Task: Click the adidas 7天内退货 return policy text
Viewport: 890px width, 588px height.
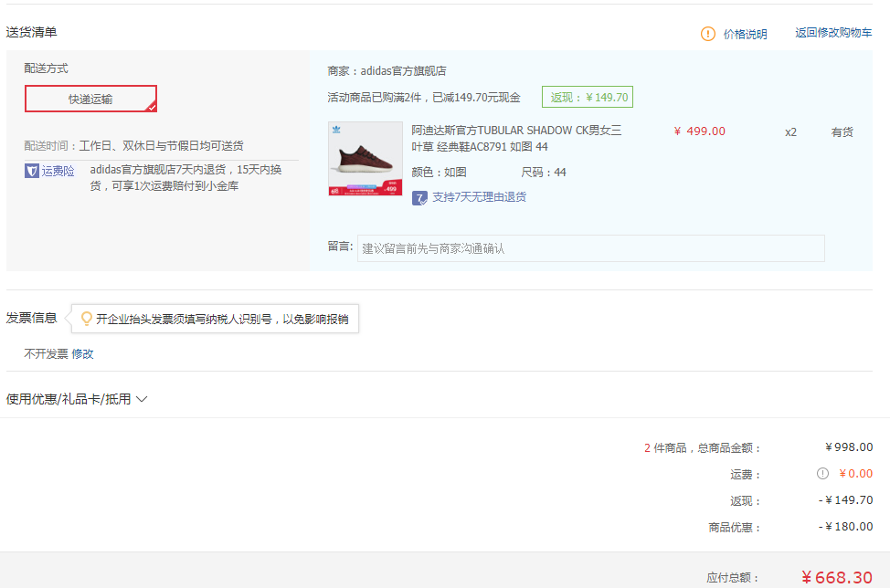Action: 185,178
